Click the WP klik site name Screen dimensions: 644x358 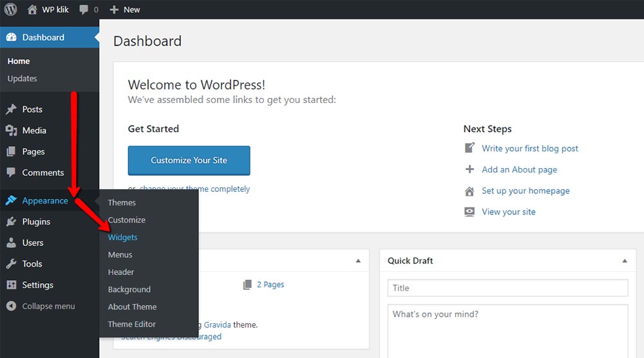click(55, 10)
